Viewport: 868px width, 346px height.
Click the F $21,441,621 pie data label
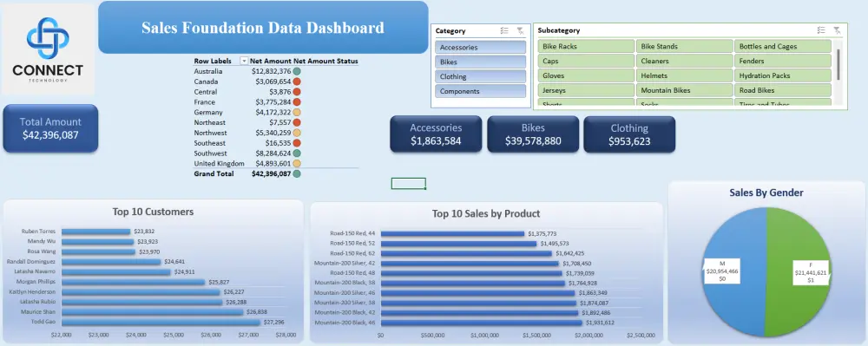(x=811, y=272)
